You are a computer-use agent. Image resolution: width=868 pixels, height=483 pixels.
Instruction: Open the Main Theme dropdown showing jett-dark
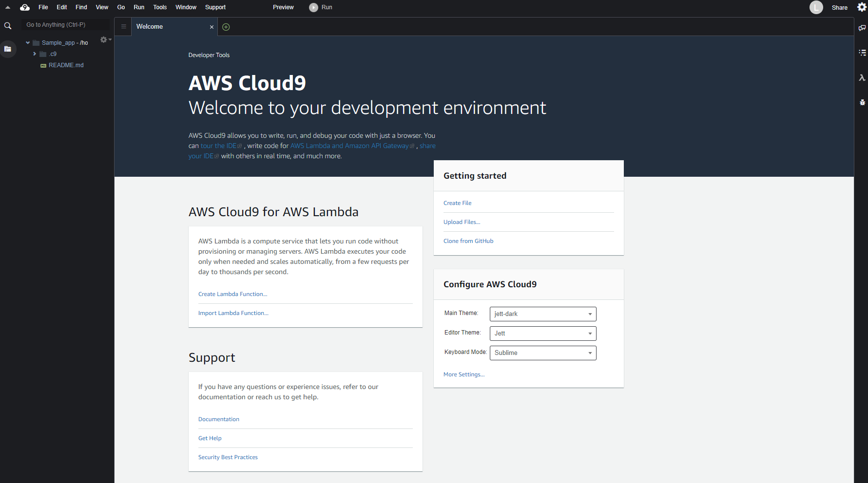click(x=543, y=314)
